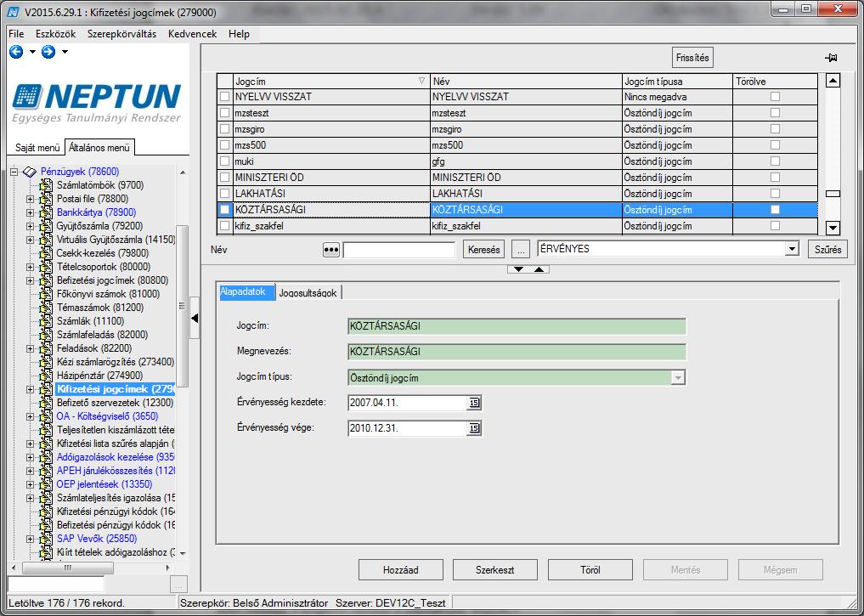Viewport: 864px width, 616px height.
Task: Click the OEP jelentések tree item icon
Action: (46, 484)
